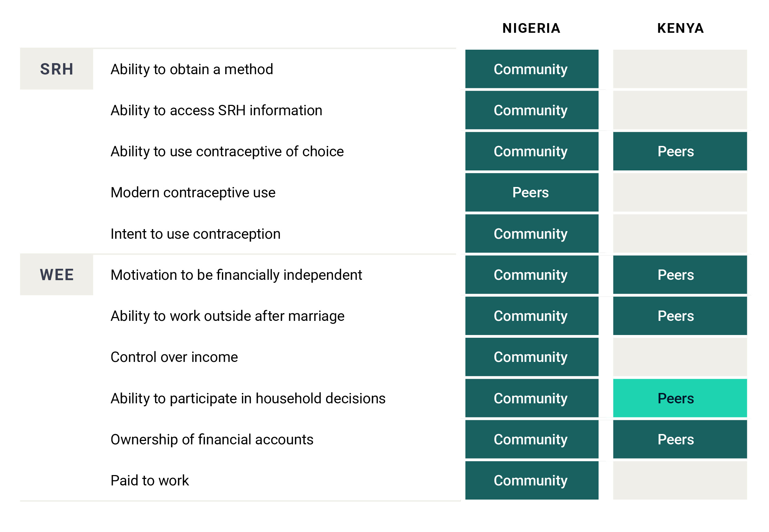This screenshot has width=769, height=532.
Task: Click Nigeria's Peers cell for modern contraceptive use
Action: [x=531, y=193]
